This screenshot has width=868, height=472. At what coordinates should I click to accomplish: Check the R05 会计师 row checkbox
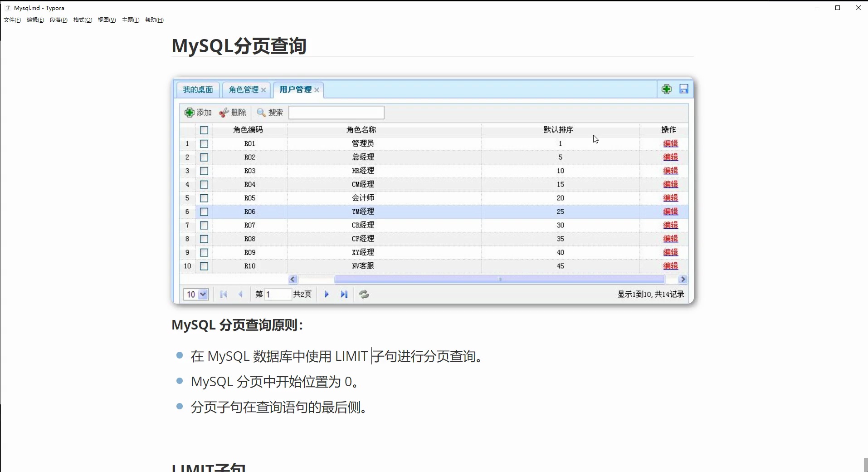coord(204,198)
